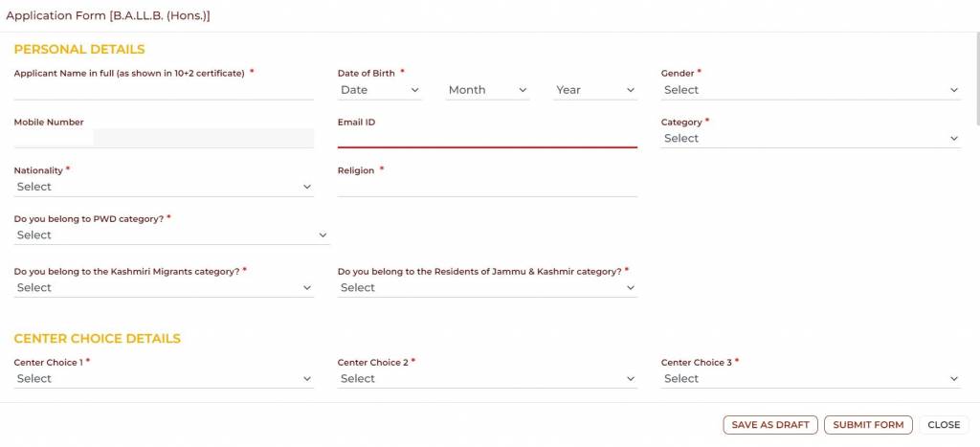980x447 pixels.
Task: Expand the Gender select dropdown
Action: pos(811,90)
